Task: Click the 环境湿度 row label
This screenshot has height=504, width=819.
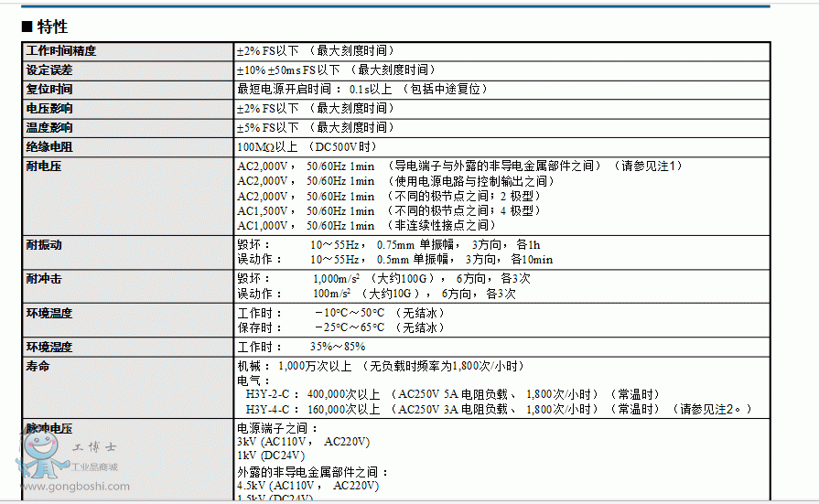Action: [x=49, y=348]
